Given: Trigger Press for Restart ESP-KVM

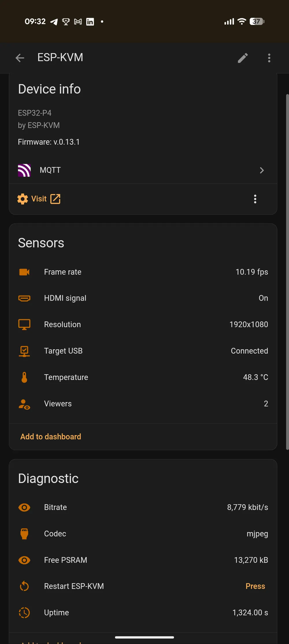Looking at the screenshot, I should coord(255,586).
